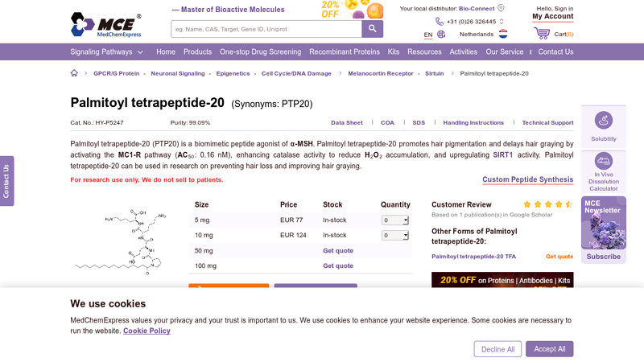This screenshot has width=644, height=362.
Task: Go to Cell Cycle/DNA Damage breadcrumb
Action: coord(296,73)
